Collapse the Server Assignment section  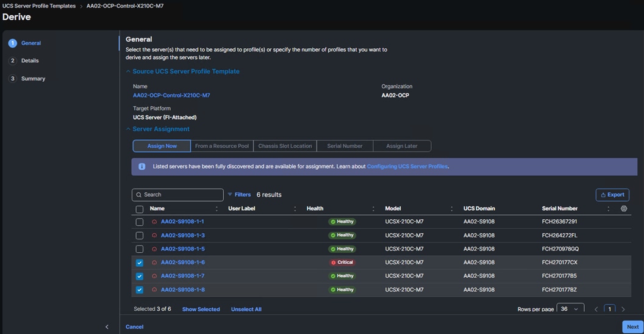click(127, 129)
